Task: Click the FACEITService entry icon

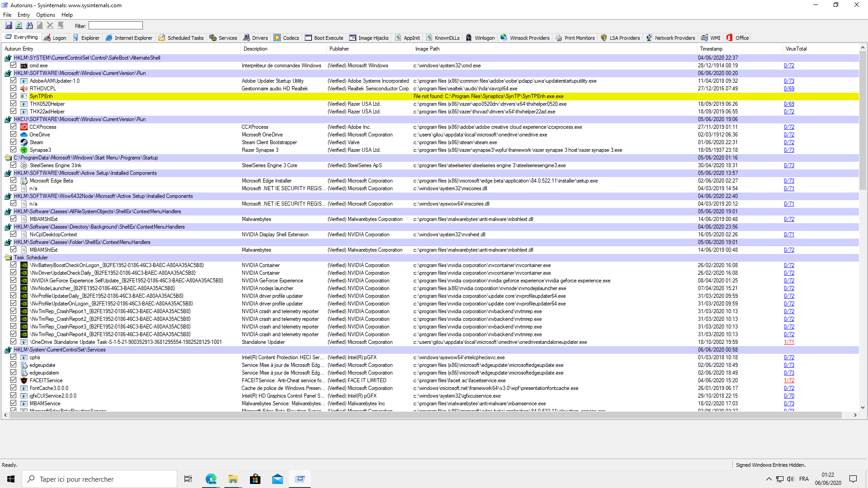Action: click(24, 380)
